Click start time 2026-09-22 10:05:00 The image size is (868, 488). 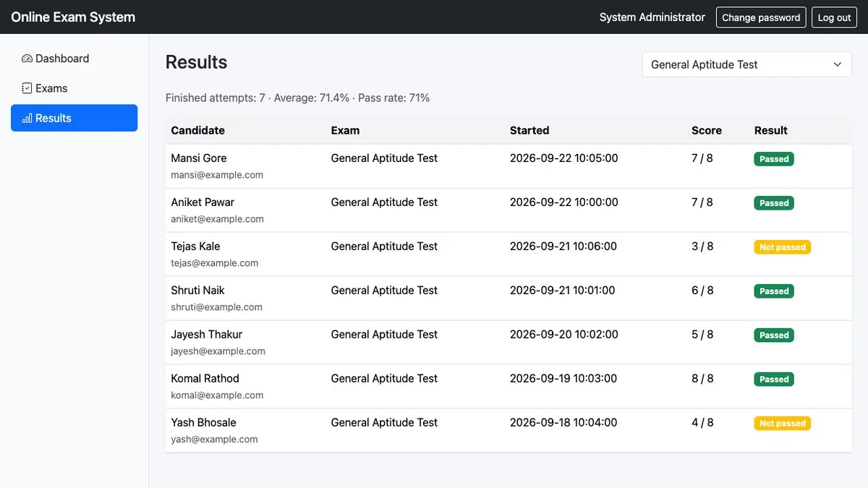pyautogui.click(x=564, y=158)
